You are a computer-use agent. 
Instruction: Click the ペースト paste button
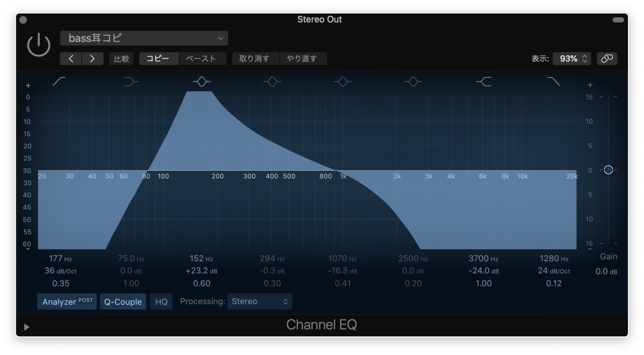pyautogui.click(x=201, y=59)
